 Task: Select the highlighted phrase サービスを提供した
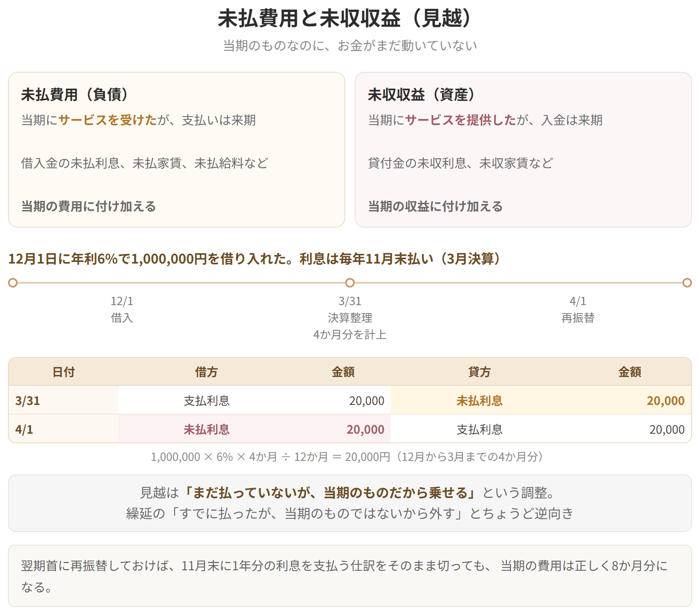461,120
